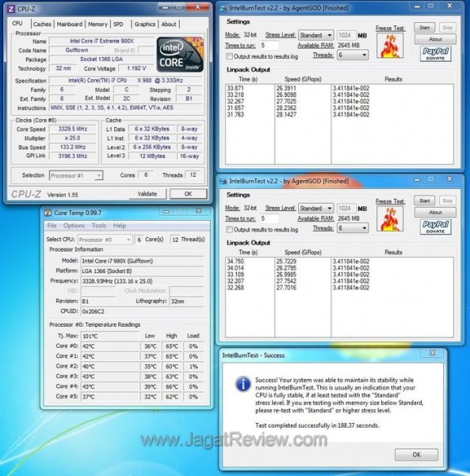Open Stress Level dropdown in lower IntelBurnTest
Image resolution: width=470 pixels, height=476 pixels.
click(315, 208)
